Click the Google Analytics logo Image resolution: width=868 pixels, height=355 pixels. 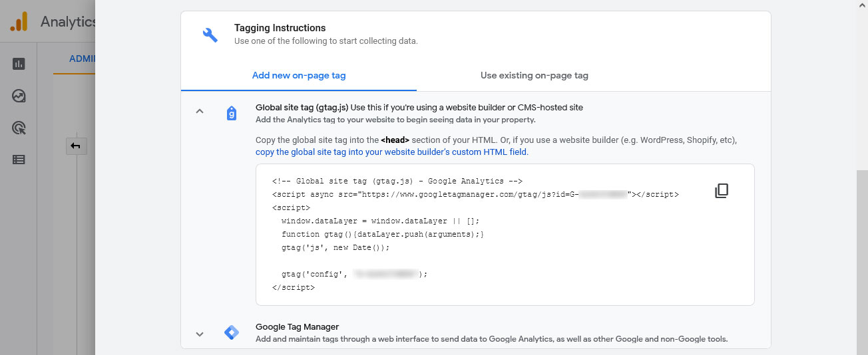point(19,22)
